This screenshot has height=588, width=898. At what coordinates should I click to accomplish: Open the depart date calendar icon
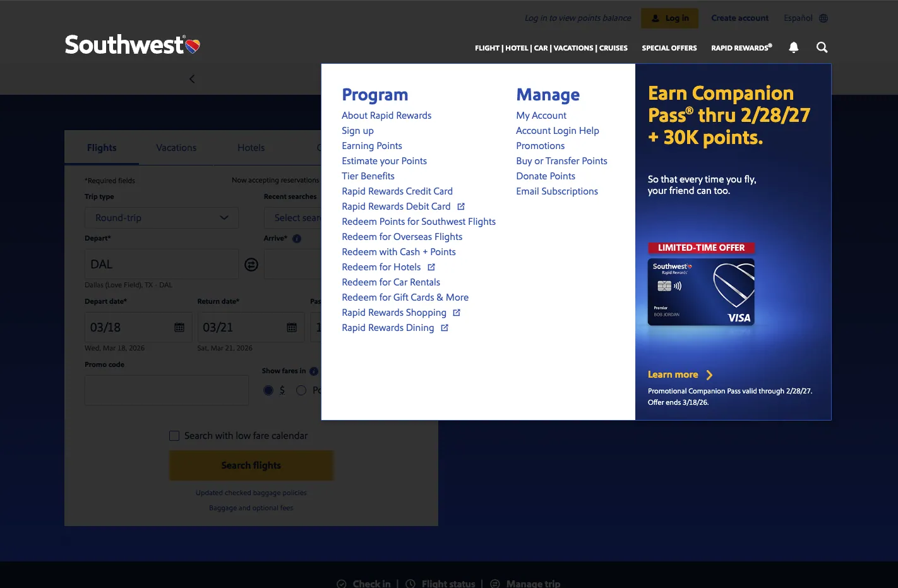179,327
